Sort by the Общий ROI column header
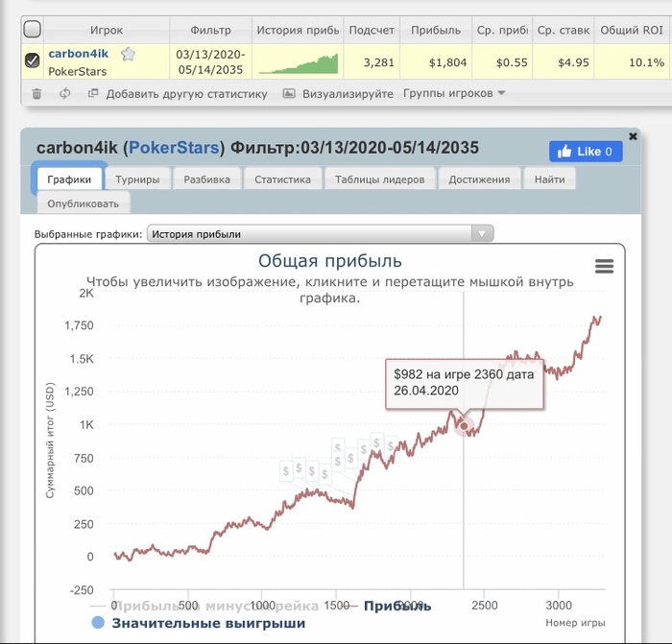672x644 pixels. point(632,30)
